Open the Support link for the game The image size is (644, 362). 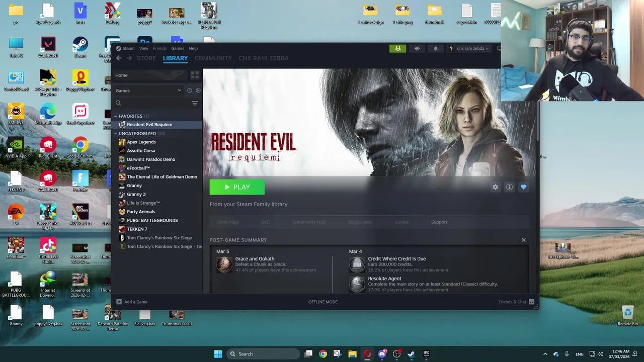point(439,222)
